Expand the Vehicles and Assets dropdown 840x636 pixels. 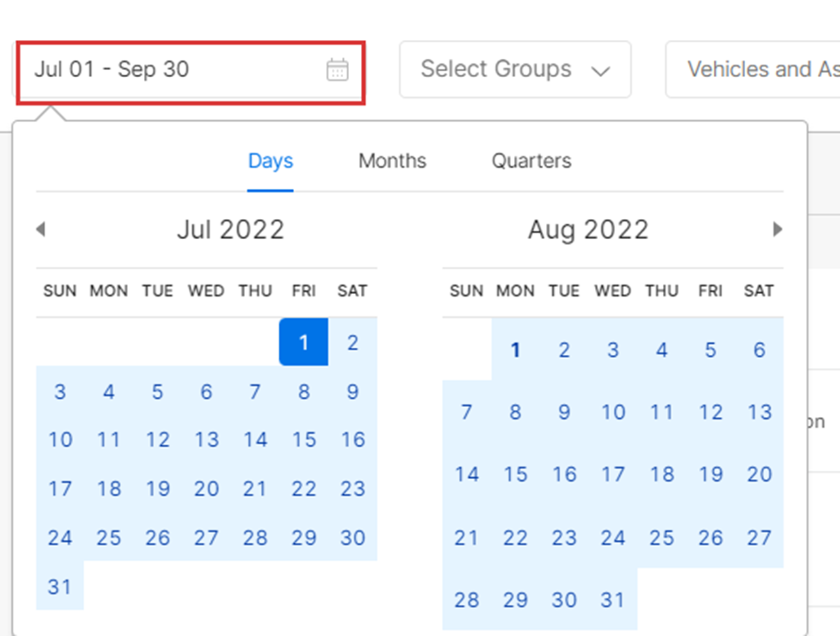coord(752,69)
